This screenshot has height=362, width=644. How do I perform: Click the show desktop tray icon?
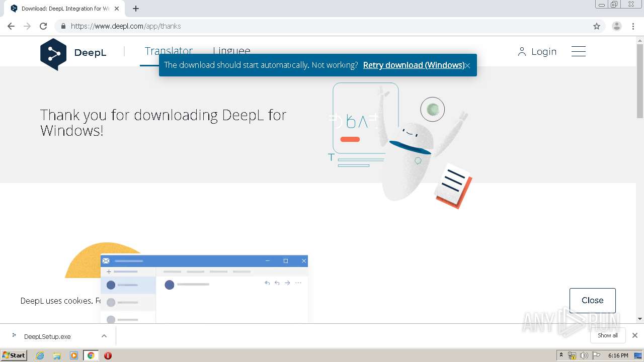click(x=638, y=355)
